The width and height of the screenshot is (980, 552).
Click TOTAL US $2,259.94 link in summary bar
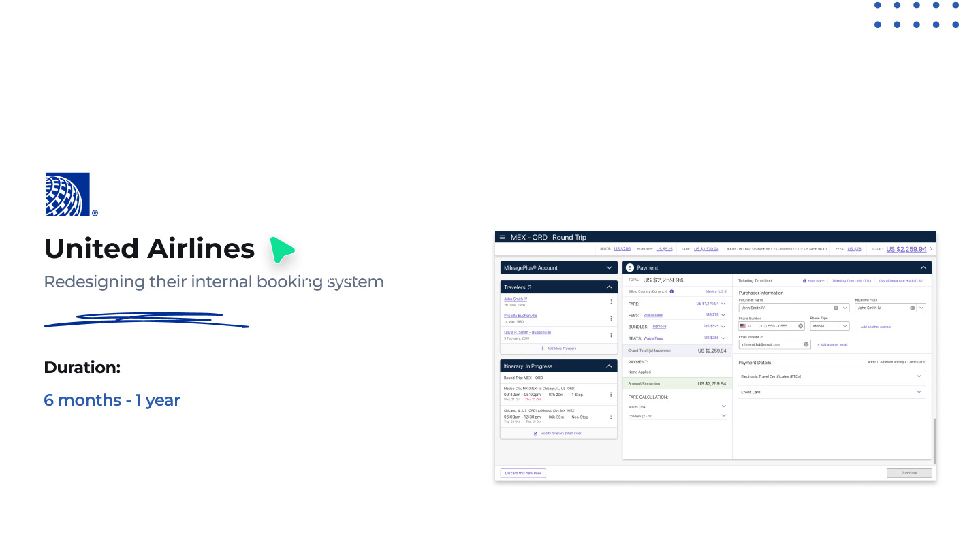906,249
